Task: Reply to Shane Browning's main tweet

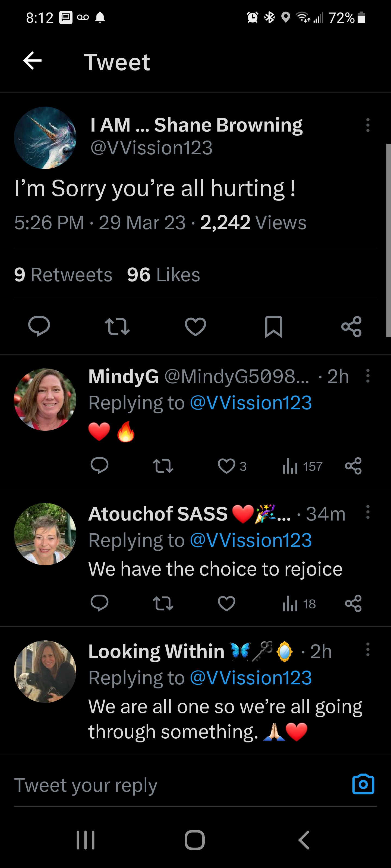Action: (39, 326)
